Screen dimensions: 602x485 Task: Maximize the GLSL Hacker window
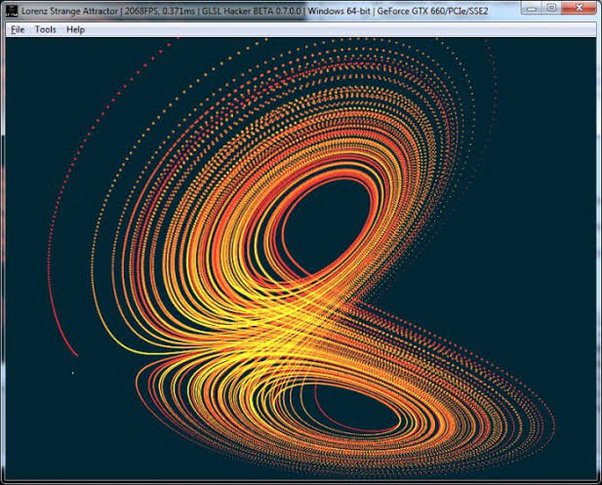click(551, 8)
